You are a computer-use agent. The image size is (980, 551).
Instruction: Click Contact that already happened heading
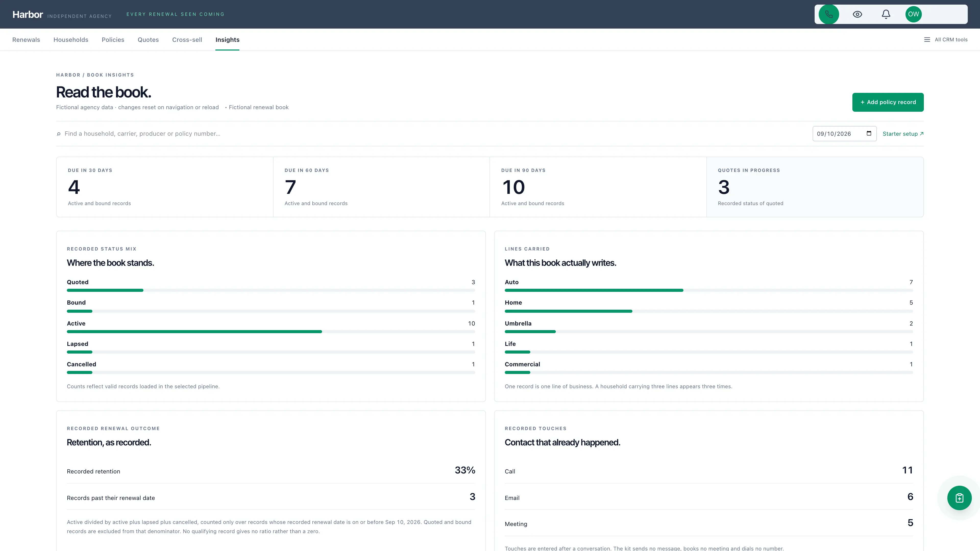click(x=562, y=442)
